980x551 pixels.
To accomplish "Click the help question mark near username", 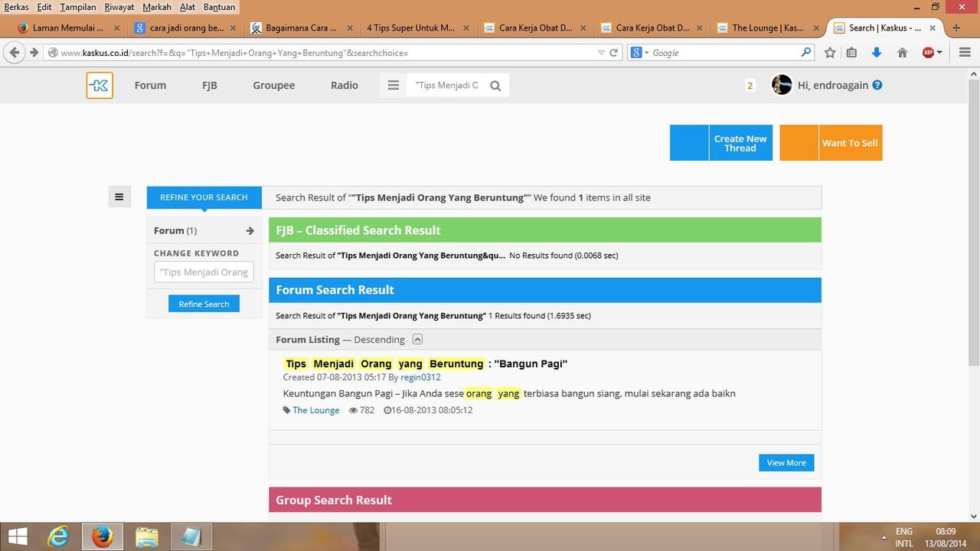I will tap(877, 86).
